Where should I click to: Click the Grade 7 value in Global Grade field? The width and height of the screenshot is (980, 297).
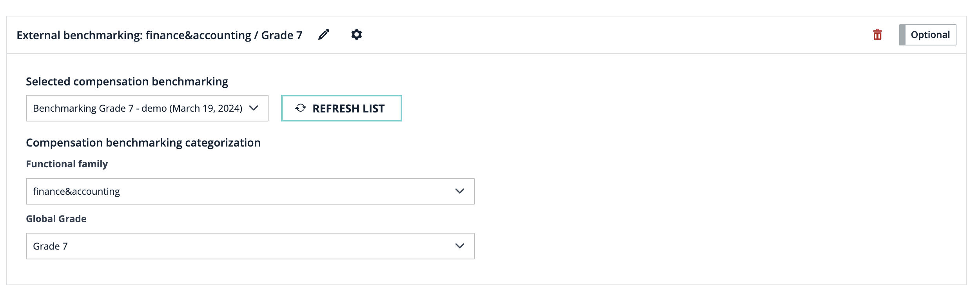(50, 246)
